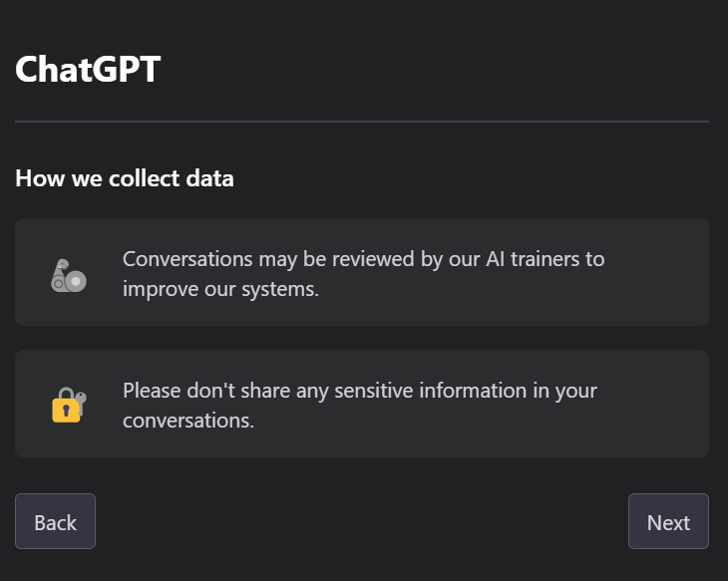Click the horizontal divider under ChatGPT

click(362, 122)
